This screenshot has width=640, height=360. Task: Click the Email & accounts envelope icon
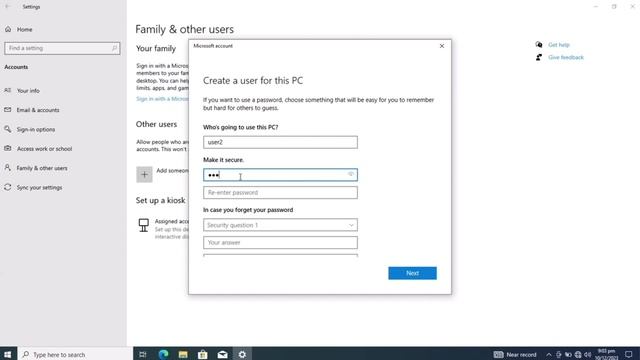8,109
